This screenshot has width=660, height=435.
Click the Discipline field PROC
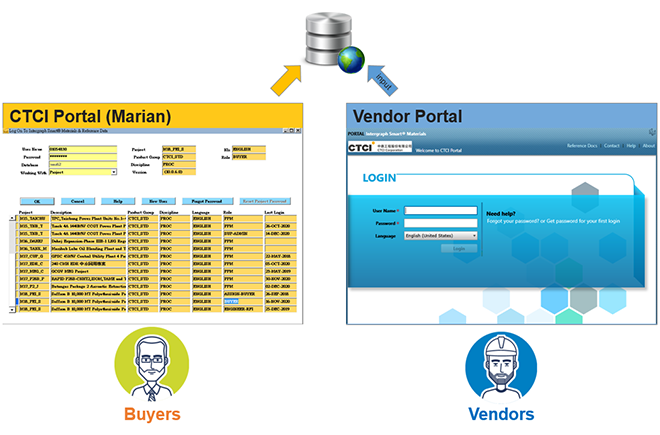[x=179, y=164]
